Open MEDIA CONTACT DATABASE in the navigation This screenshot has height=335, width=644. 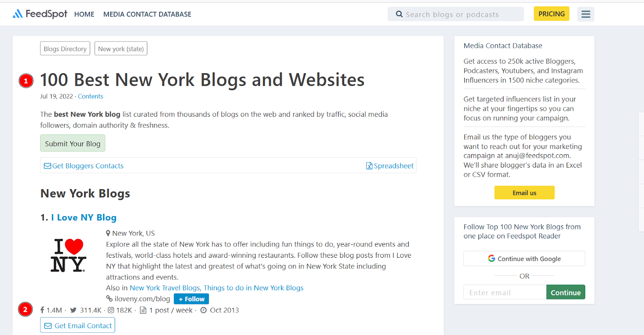click(147, 14)
